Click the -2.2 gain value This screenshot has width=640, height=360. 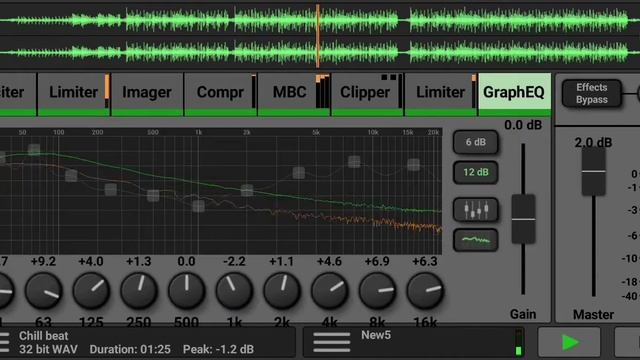234,261
